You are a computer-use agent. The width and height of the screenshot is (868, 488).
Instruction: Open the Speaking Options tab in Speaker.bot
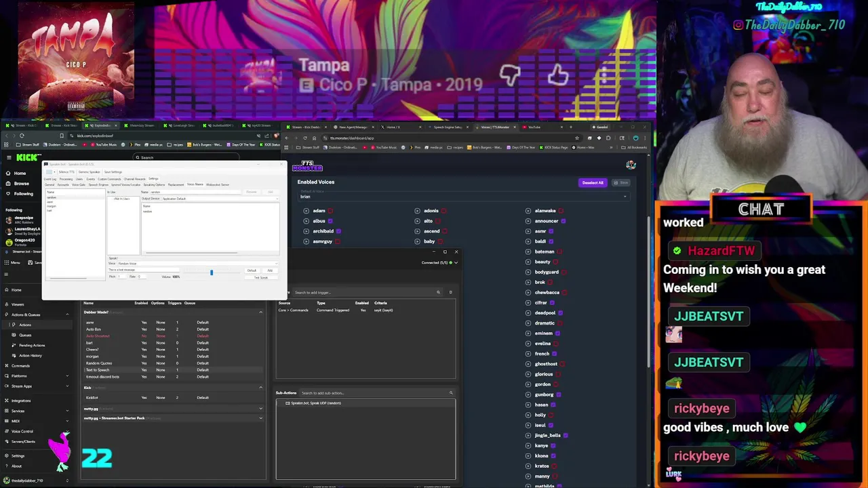point(153,185)
